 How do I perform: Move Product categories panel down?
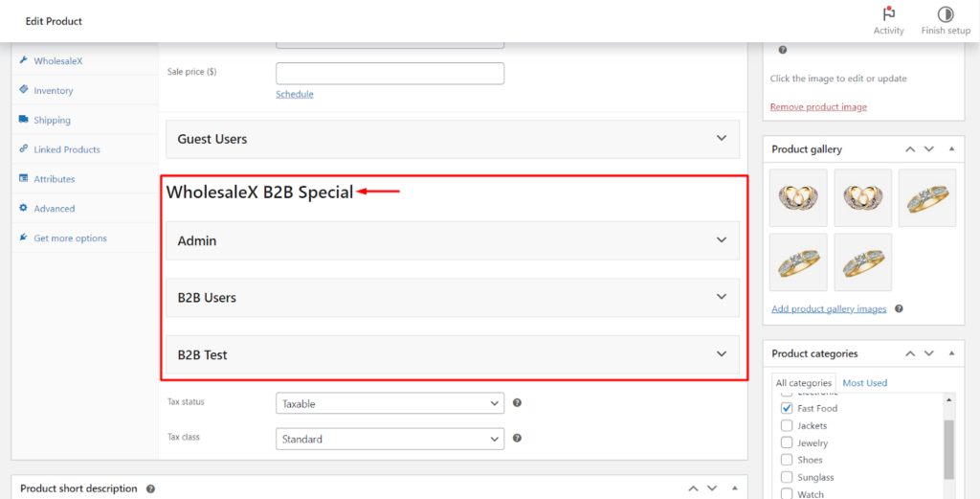[928, 353]
